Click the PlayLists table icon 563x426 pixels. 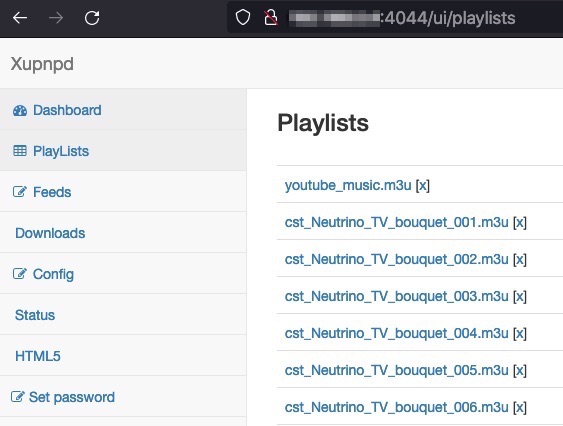pyautogui.click(x=20, y=151)
